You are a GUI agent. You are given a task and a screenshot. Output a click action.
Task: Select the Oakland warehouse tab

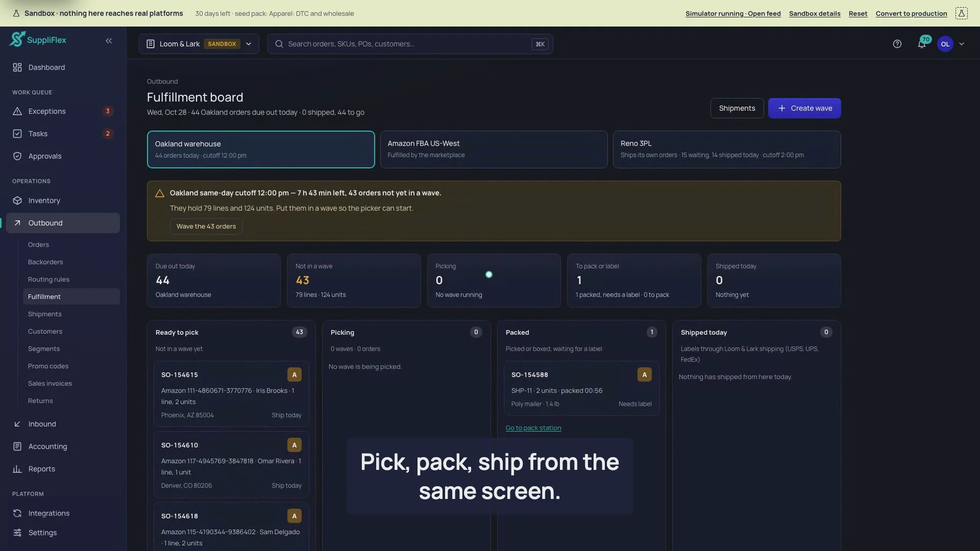[261, 149]
